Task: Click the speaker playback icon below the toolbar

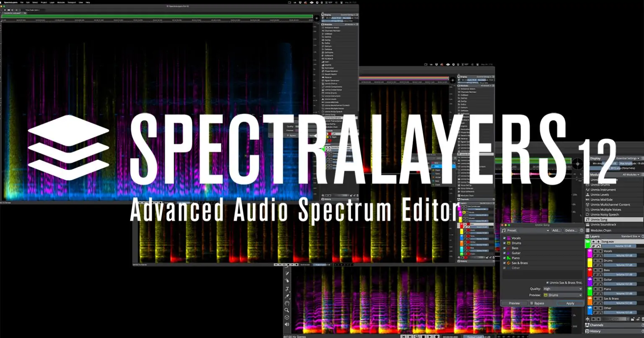Action: (x=287, y=324)
